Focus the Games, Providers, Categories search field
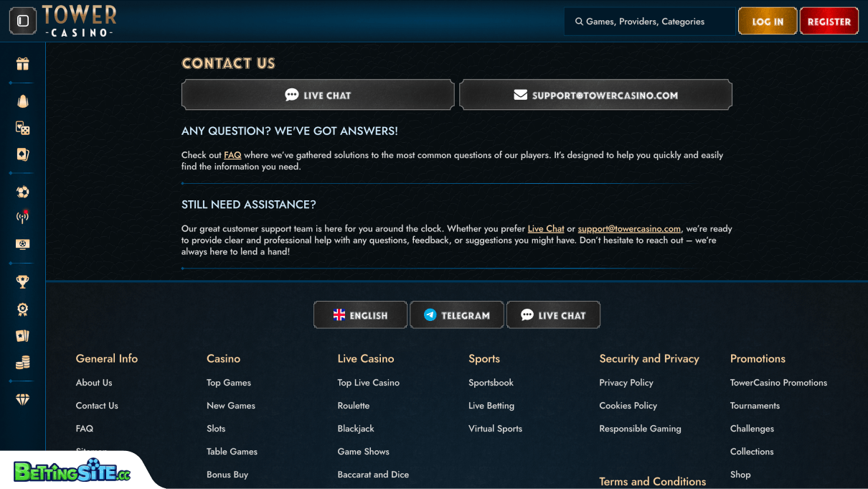The height and width of the screenshot is (489, 868). coord(649,22)
